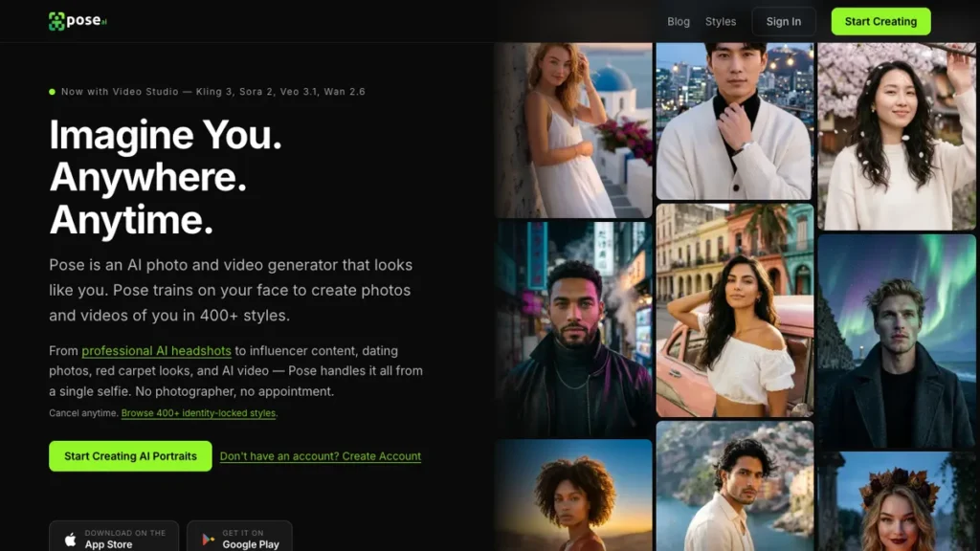Open the curly-haired woman sunset photo
The image size is (980, 551).
(573, 496)
